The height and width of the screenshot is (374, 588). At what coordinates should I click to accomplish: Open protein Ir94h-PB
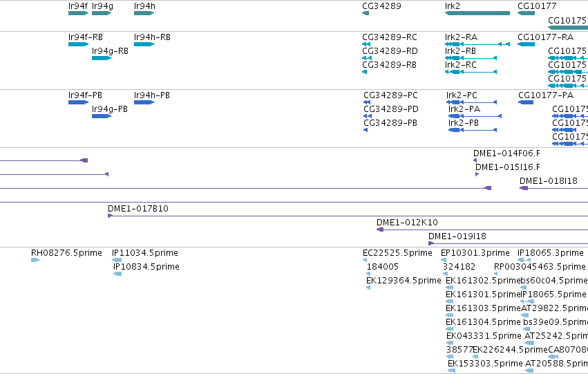coord(144,102)
